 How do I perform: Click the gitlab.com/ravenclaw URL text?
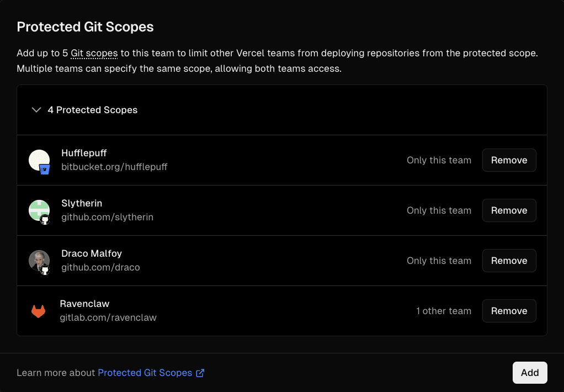pyautogui.click(x=108, y=317)
